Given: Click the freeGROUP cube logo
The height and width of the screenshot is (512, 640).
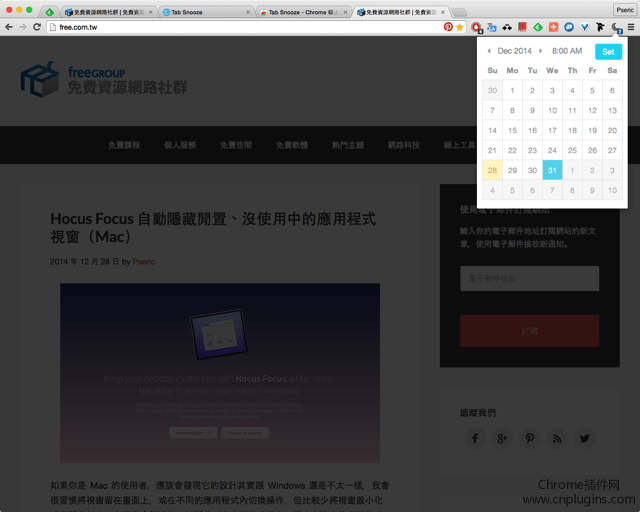Looking at the screenshot, I should click(x=40, y=79).
